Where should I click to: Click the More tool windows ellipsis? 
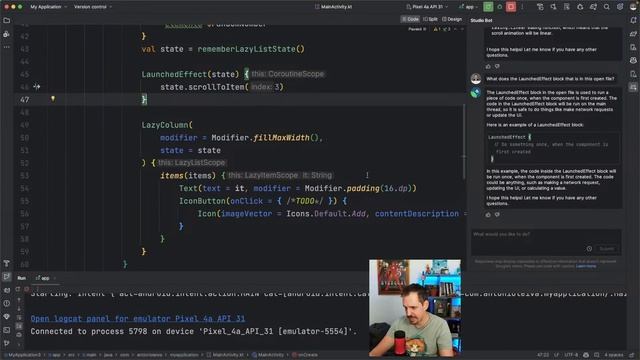[7, 47]
